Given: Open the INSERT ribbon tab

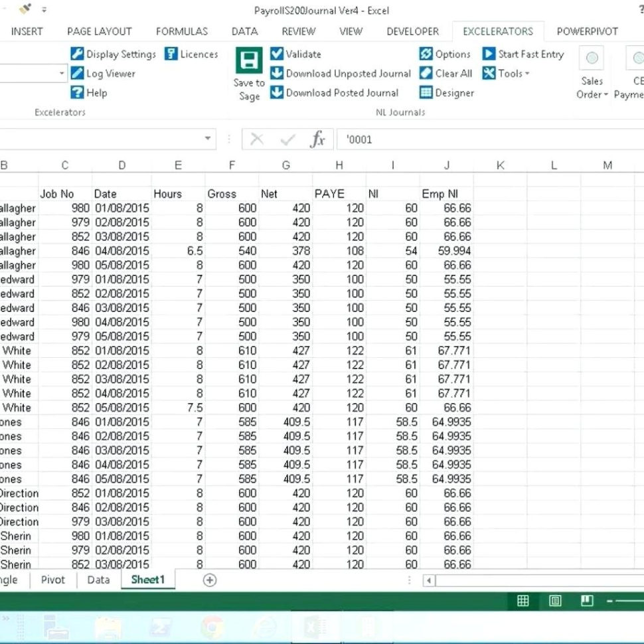Looking at the screenshot, I should click(27, 32).
